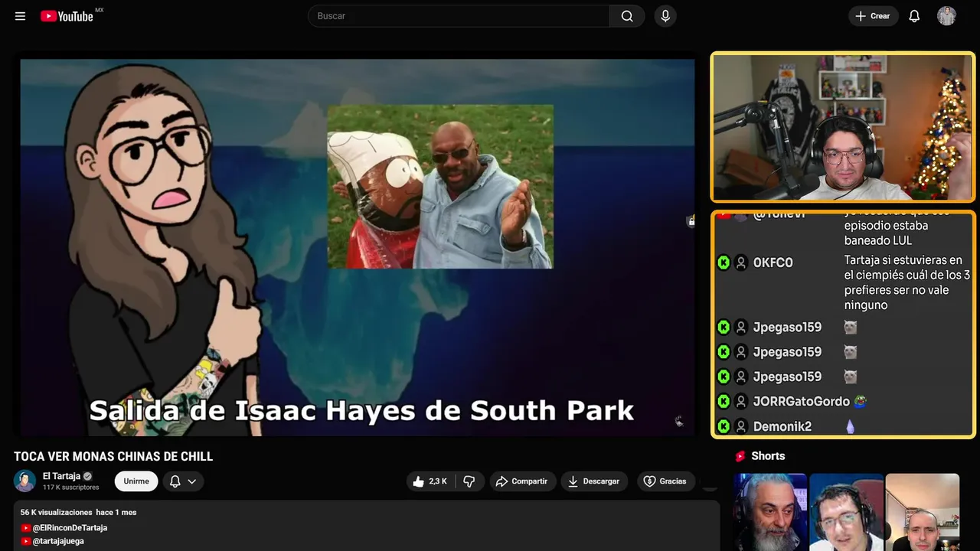Click the '117 K suscriptores' text
The height and width of the screenshot is (551, 980).
click(71, 487)
